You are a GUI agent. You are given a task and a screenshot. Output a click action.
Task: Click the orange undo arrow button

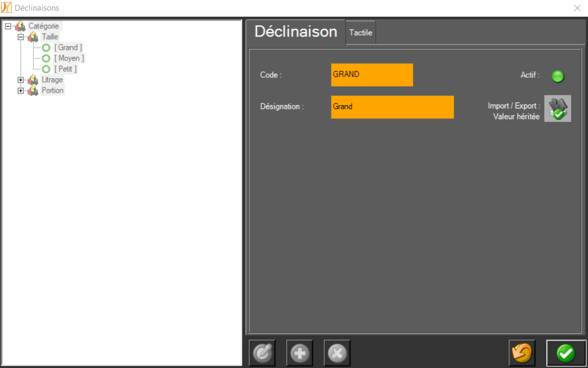[x=522, y=353]
